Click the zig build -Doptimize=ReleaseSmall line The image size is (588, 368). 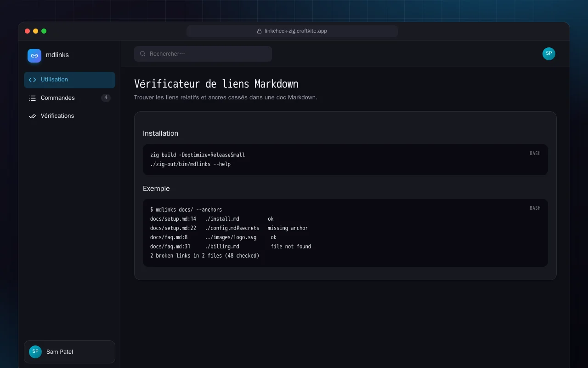198,155
